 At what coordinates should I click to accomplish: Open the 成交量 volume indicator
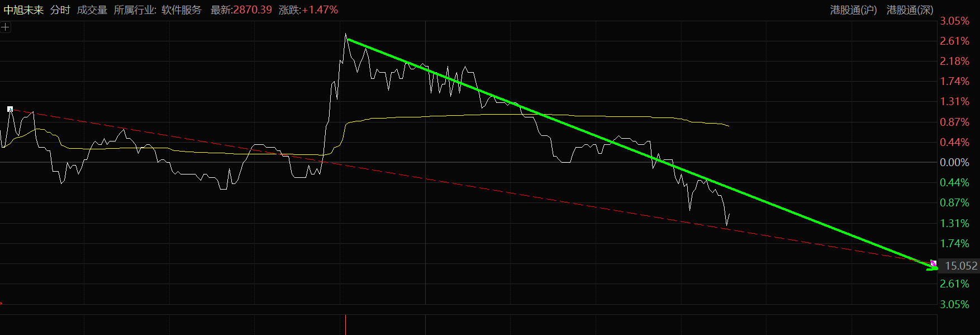click(92, 10)
